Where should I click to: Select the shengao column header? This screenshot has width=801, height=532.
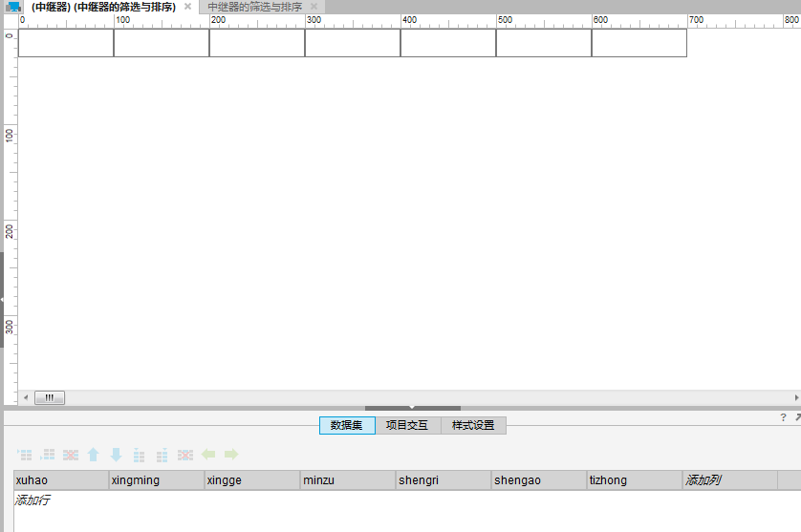(539, 479)
